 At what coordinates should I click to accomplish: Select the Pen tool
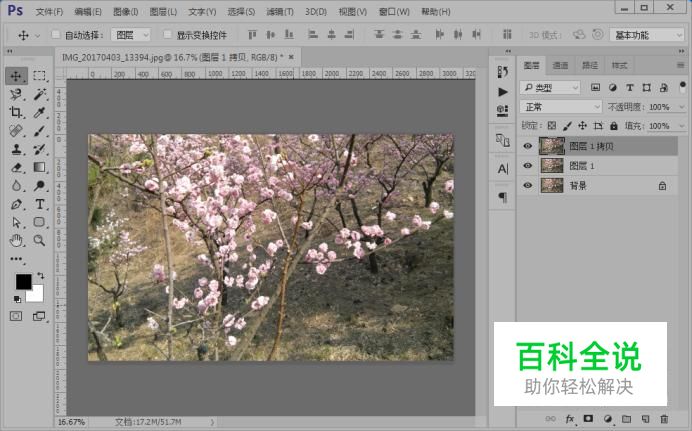16,204
